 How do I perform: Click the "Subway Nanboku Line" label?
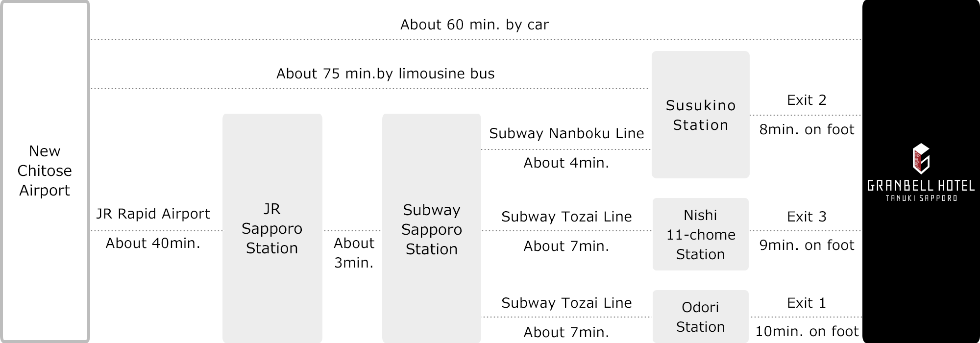pyautogui.click(x=566, y=133)
